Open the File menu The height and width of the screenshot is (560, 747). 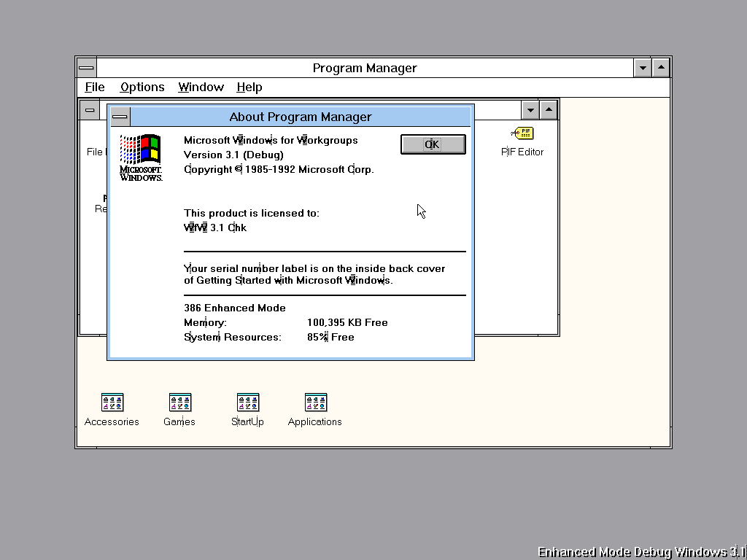tap(95, 87)
